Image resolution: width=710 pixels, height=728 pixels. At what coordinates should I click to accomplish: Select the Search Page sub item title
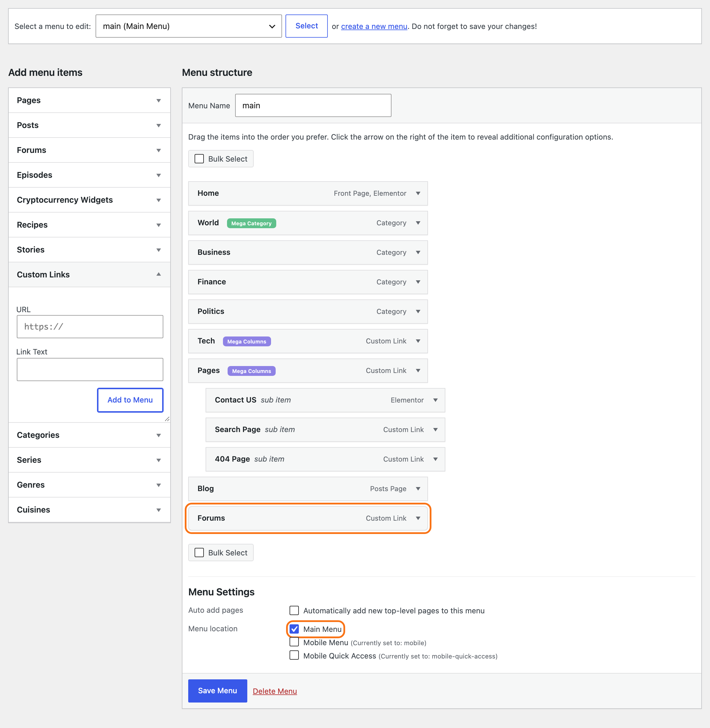click(x=237, y=430)
